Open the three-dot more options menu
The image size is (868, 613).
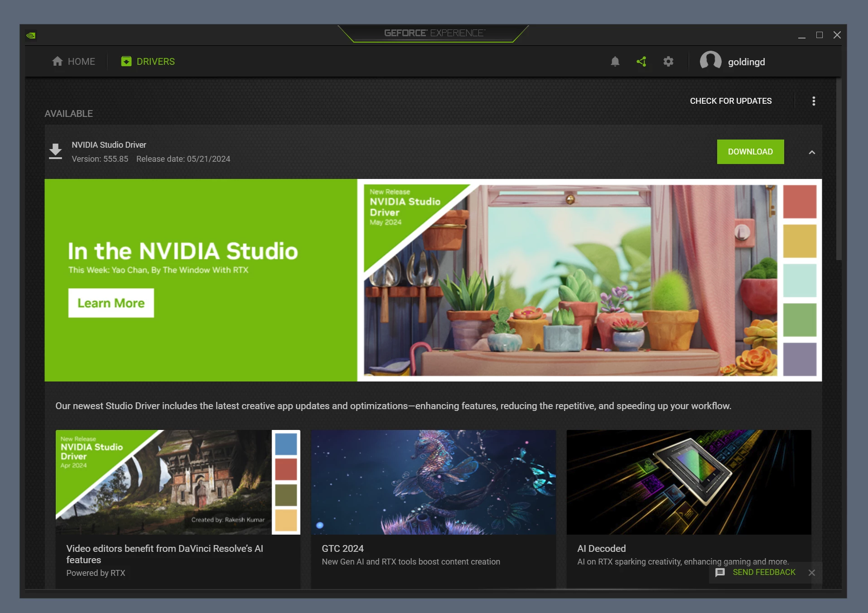(x=814, y=101)
